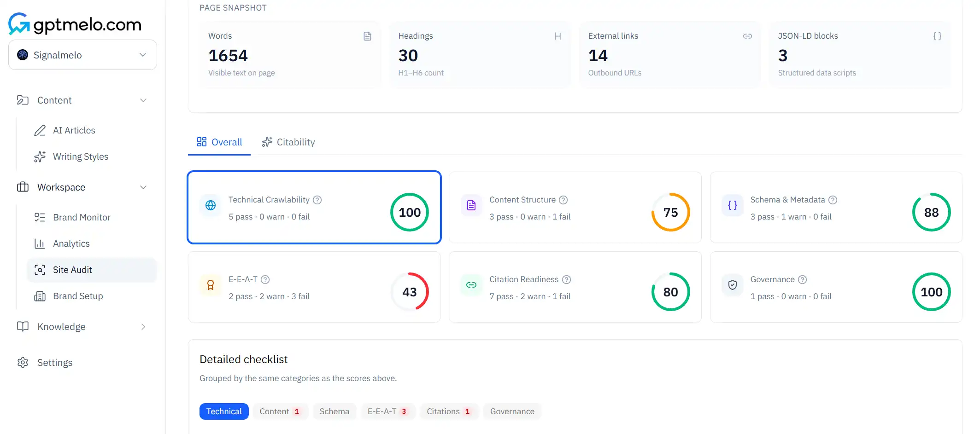This screenshot has width=980, height=434.
Task: Click the External links snapshot card
Action: pos(670,54)
